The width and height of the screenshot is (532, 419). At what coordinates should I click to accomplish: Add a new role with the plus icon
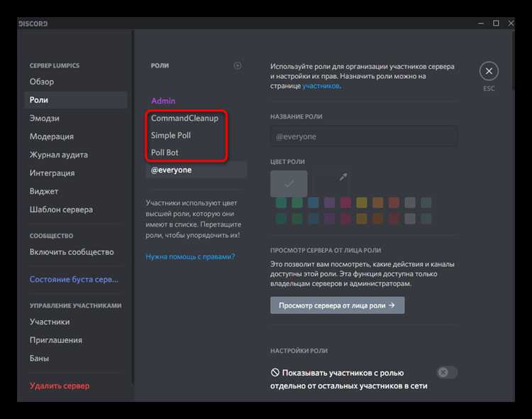238,65
